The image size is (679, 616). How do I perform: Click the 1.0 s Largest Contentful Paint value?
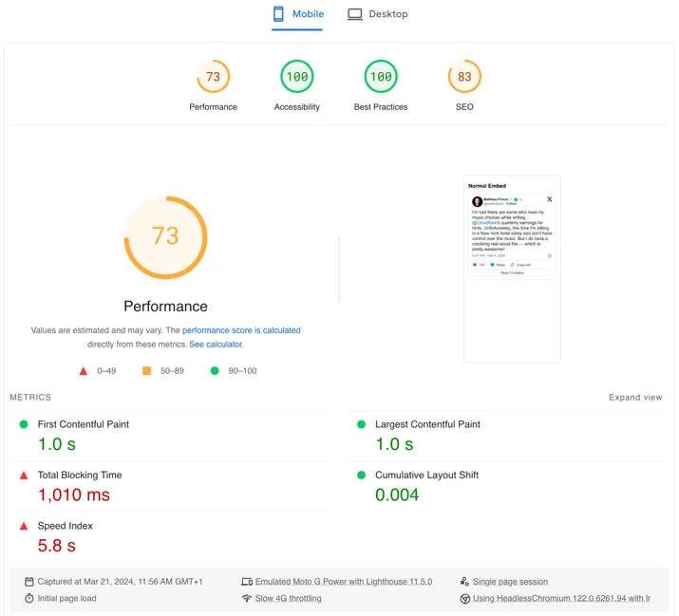(394, 444)
